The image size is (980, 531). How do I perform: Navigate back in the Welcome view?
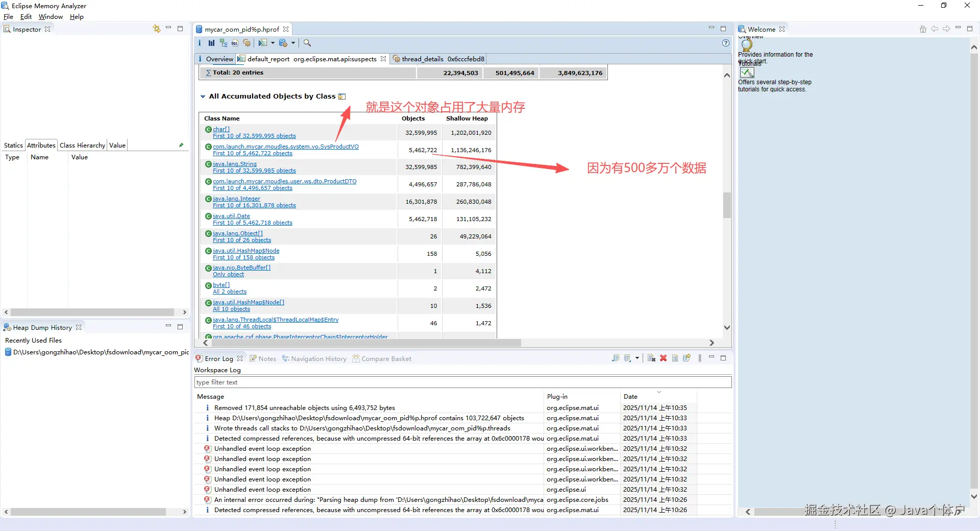pos(935,29)
